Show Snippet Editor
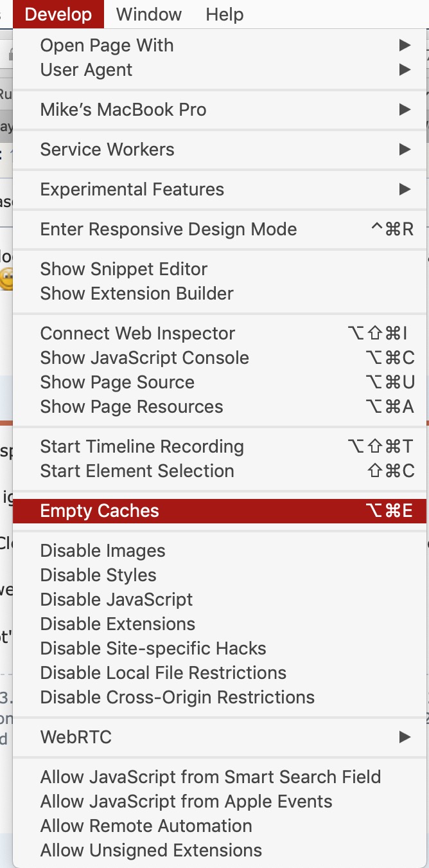The width and height of the screenshot is (429, 868). 220,269
